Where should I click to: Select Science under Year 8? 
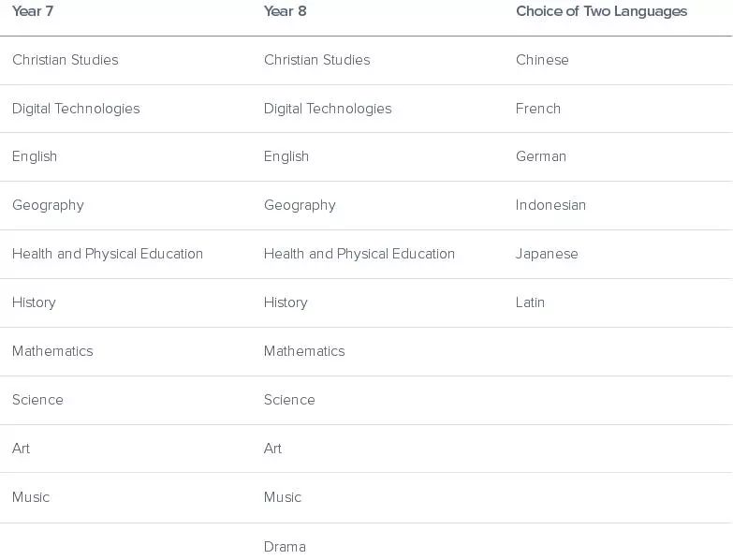(289, 400)
